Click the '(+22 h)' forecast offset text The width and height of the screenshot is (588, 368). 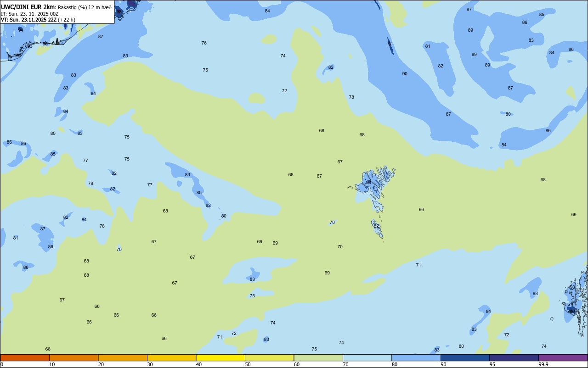[67, 20]
